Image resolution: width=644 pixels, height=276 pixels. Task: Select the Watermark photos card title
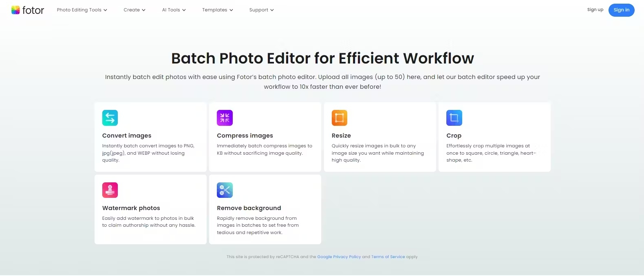(131, 208)
